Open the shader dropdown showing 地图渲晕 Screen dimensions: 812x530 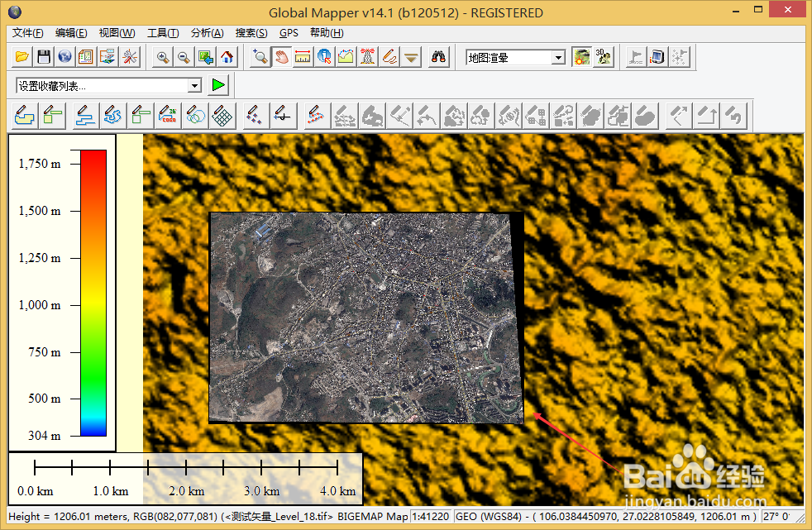click(x=516, y=57)
